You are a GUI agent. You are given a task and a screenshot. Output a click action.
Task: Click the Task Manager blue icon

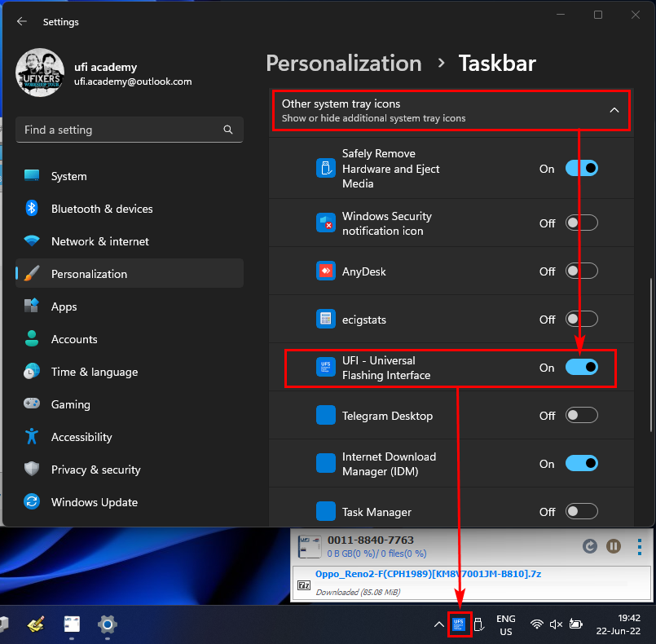[325, 511]
